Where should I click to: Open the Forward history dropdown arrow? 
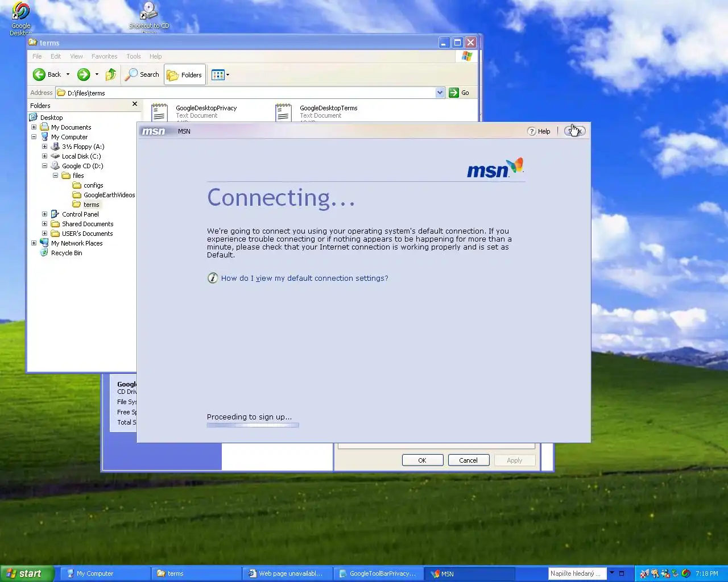(x=97, y=74)
